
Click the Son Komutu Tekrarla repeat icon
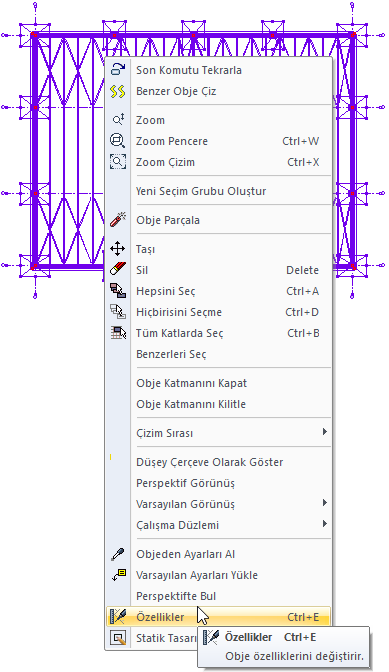click(x=117, y=70)
